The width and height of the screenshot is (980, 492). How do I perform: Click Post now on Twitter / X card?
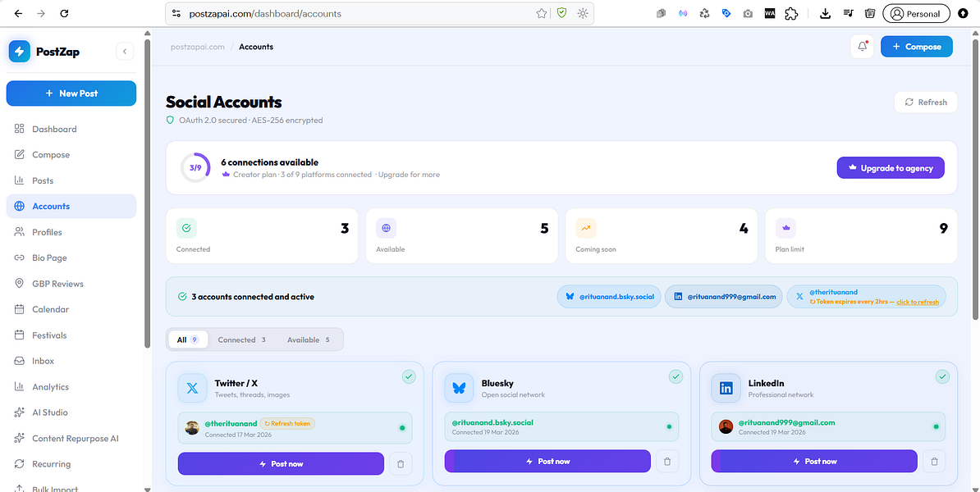point(281,464)
